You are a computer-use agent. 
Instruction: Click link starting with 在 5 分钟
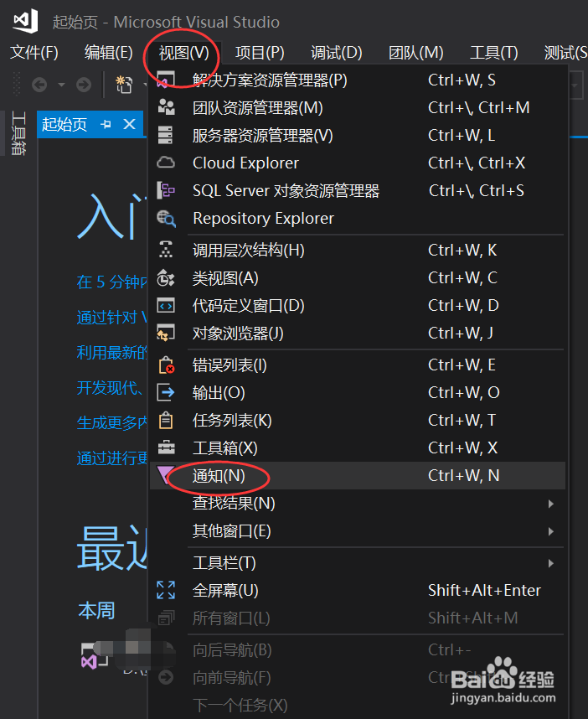(x=112, y=282)
